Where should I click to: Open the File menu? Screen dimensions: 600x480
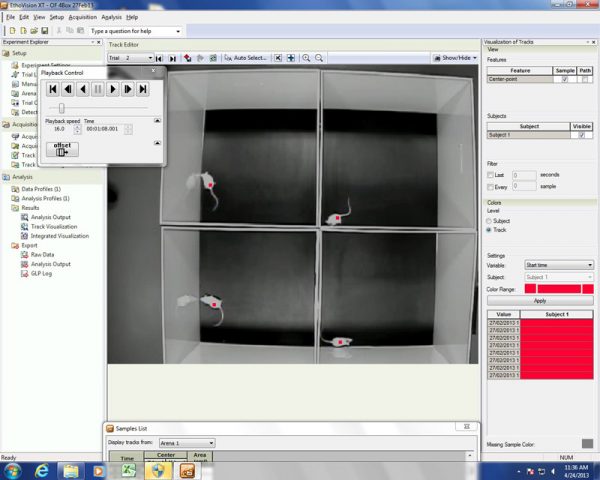10,17
